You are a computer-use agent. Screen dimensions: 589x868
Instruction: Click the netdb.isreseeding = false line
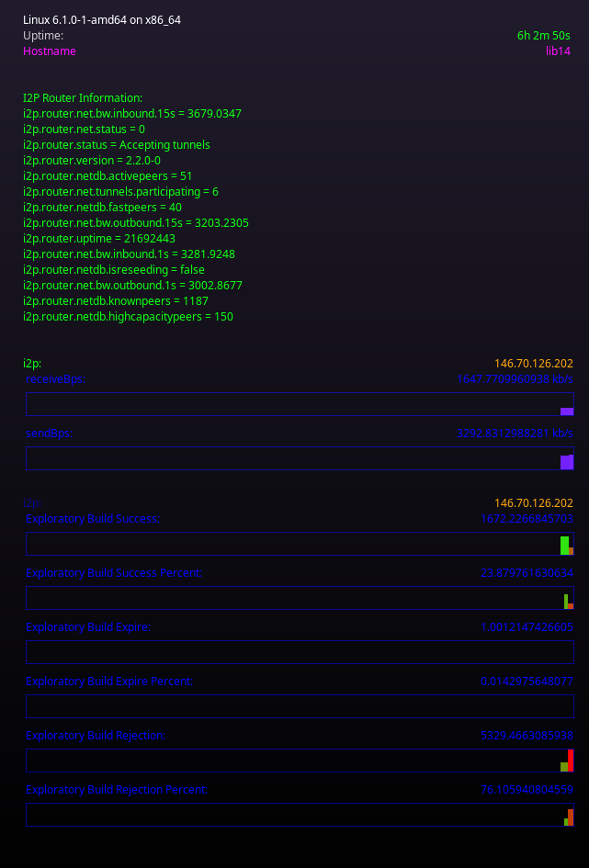[114, 270]
